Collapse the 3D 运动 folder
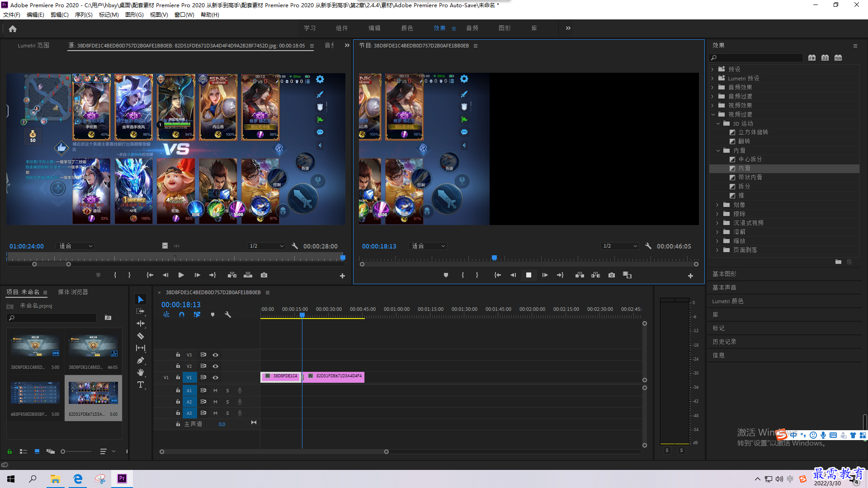 click(x=718, y=123)
